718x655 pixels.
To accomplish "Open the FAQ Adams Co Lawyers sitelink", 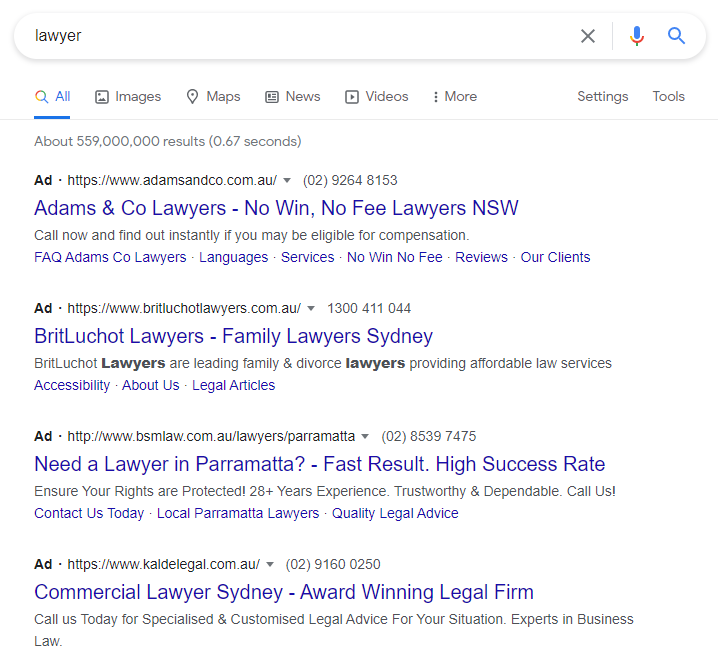I will pos(110,257).
